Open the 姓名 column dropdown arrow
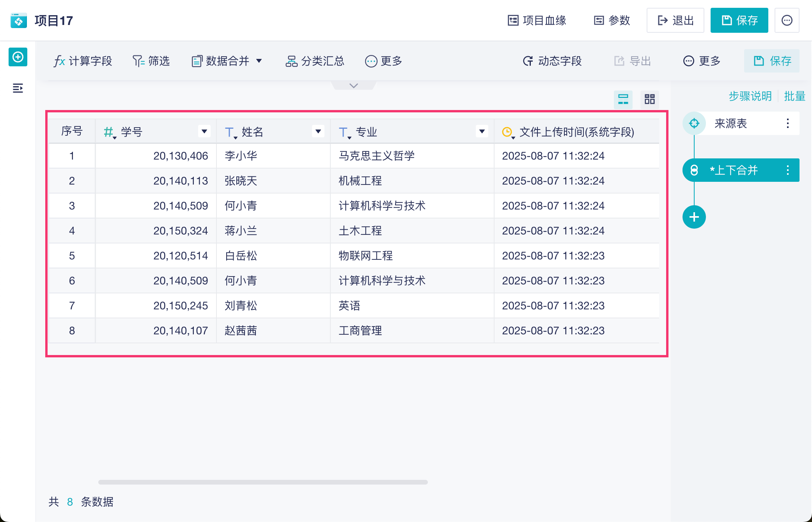Viewport: 812px width, 522px height. 318,131
